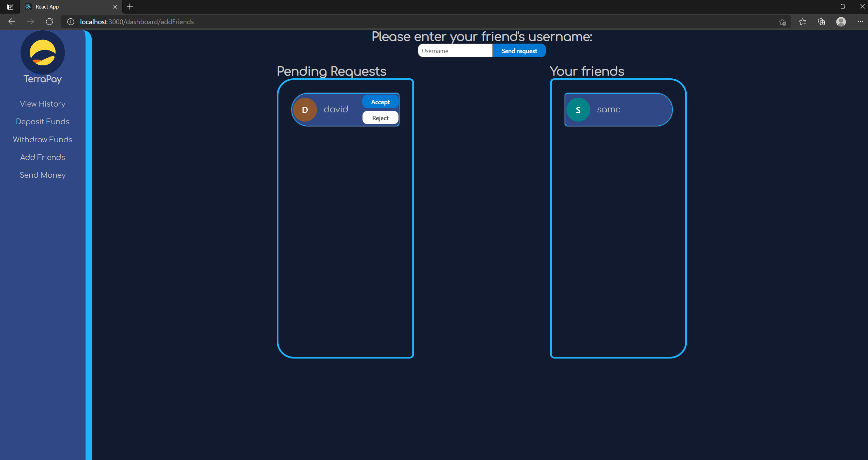This screenshot has height=460, width=868.
Task: Open browser profile avatar
Action: [841, 22]
